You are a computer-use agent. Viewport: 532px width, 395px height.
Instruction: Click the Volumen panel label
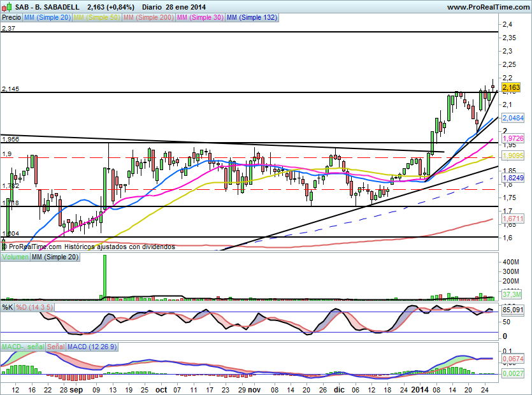15,257
